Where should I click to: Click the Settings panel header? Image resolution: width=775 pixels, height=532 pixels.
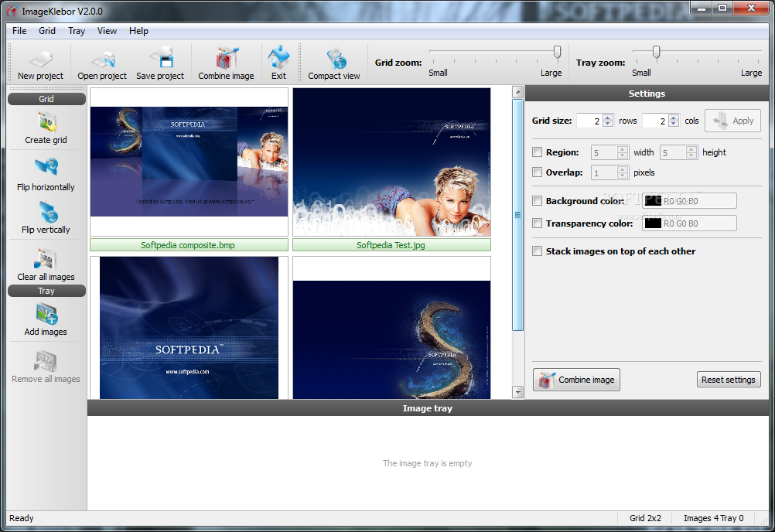point(647,94)
